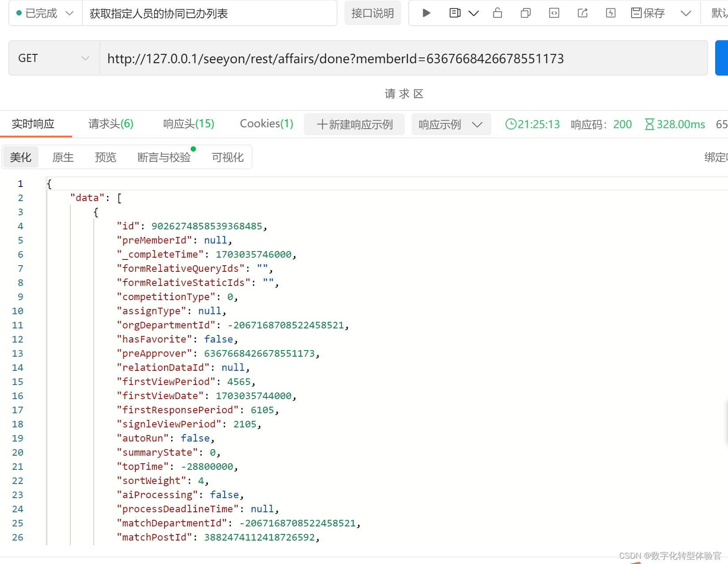Viewport: 728px width, 564px height.
Task: Click the lightning bolt quick-action icon
Action: click(x=611, y=13)
